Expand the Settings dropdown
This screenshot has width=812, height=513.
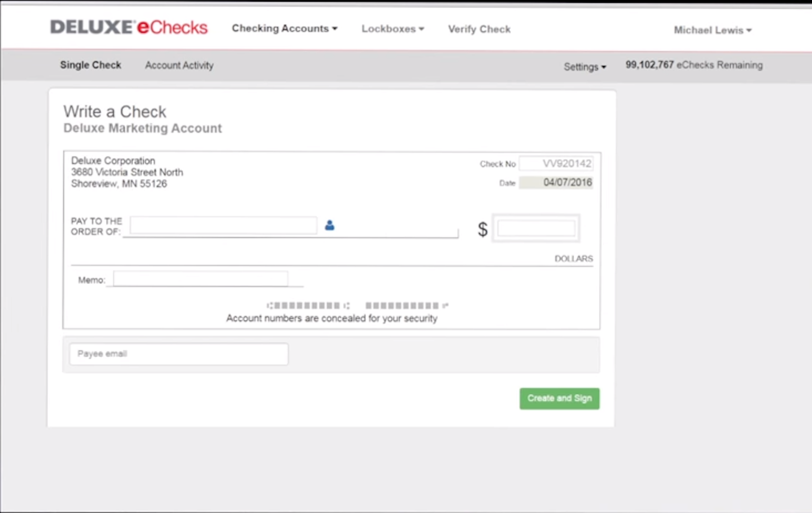click(584, 66)
